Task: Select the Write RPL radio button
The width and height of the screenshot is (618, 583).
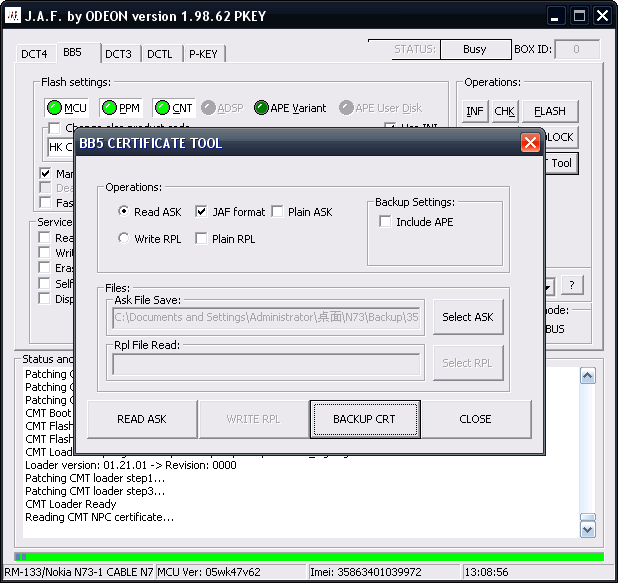Action: [x=123, y=238]
